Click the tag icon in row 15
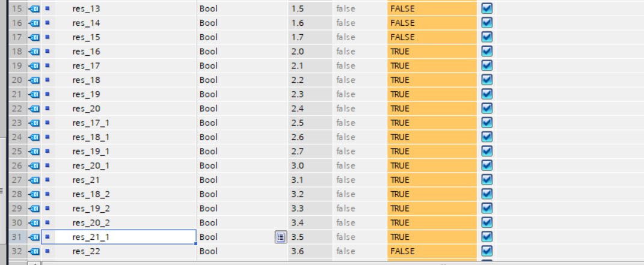 tap(34, 8)
